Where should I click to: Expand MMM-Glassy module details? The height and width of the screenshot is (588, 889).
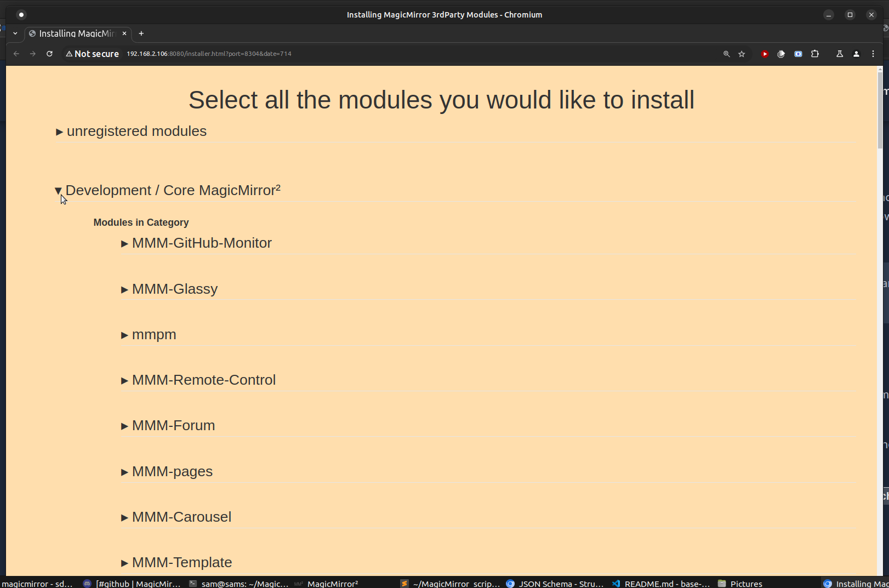(169, 289)
